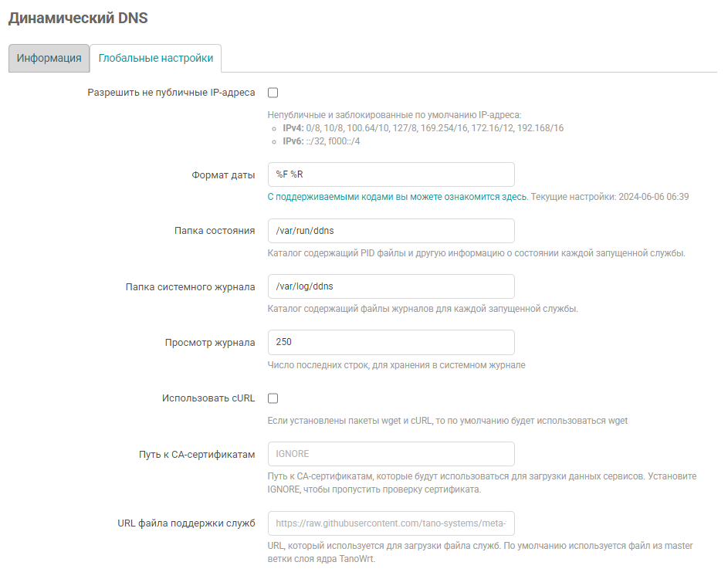Click the Папка системного журнала label
Image resolution: width=728 pixels, height=579 pixels.
point(190,287)
